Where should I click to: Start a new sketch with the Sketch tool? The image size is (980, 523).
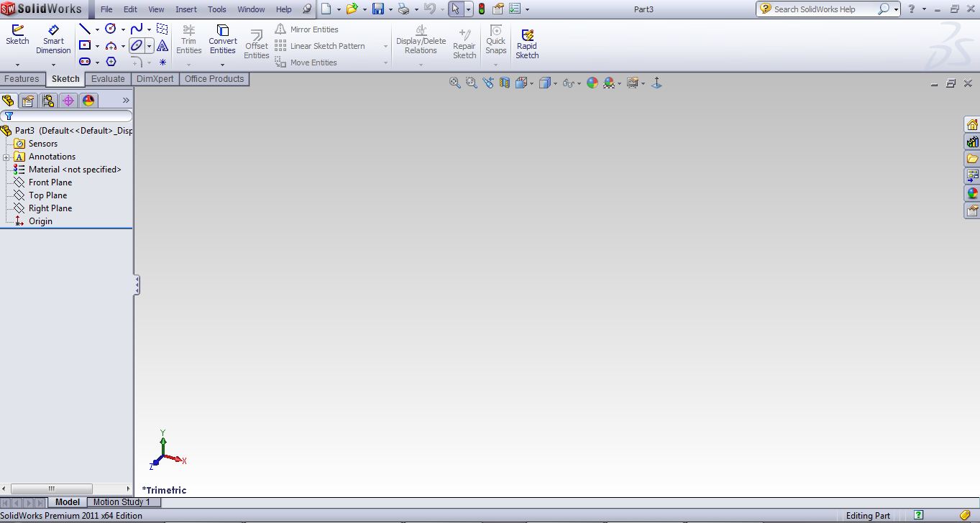17,35
